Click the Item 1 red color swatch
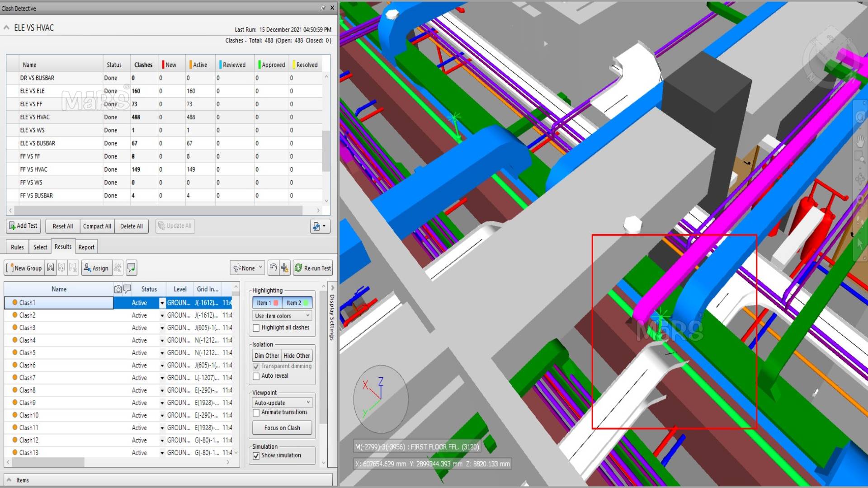This screenshot has width=868, height=488. point(276,303)
